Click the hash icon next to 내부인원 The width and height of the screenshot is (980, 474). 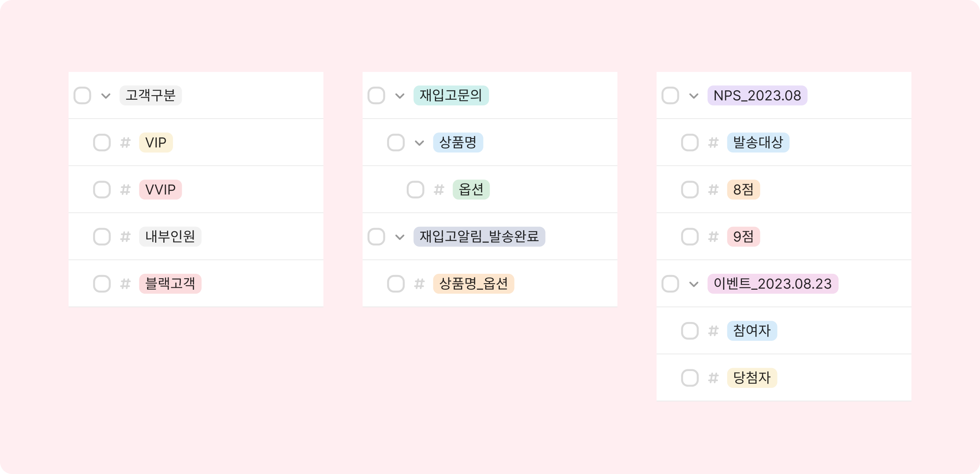(x=125, y=237)
